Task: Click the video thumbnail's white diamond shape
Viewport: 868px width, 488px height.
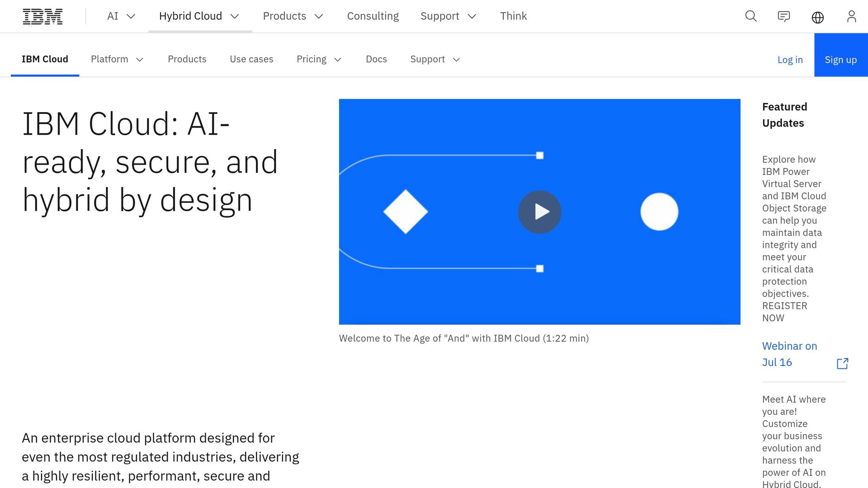Action: click(x=406, y=211)
